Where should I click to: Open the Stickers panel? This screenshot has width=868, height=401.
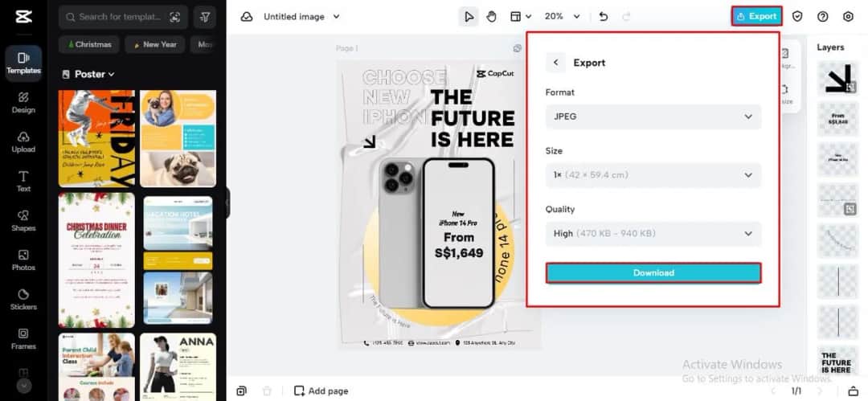tap(23, 299)
